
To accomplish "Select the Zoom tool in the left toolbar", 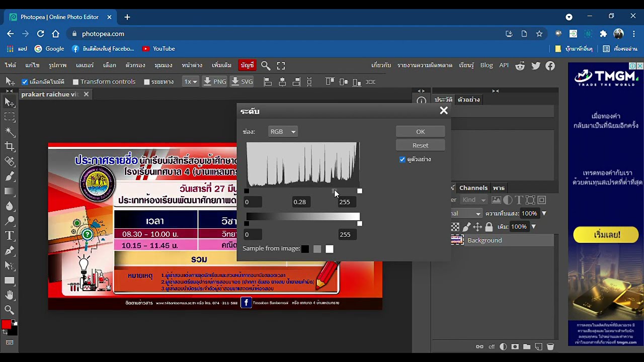I will pyautogui.click(x=10, y=310).
